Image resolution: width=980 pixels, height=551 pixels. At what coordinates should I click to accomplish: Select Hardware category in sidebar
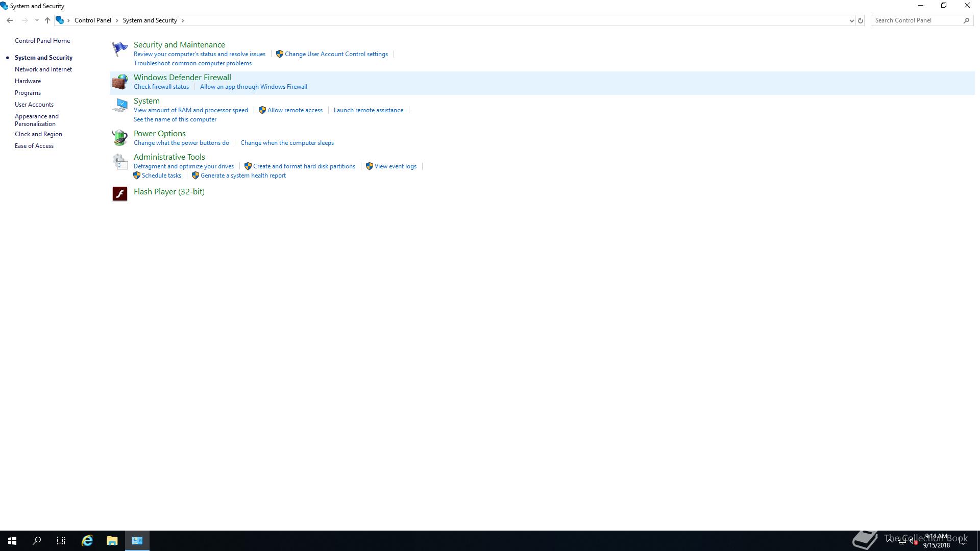point(28,81)
